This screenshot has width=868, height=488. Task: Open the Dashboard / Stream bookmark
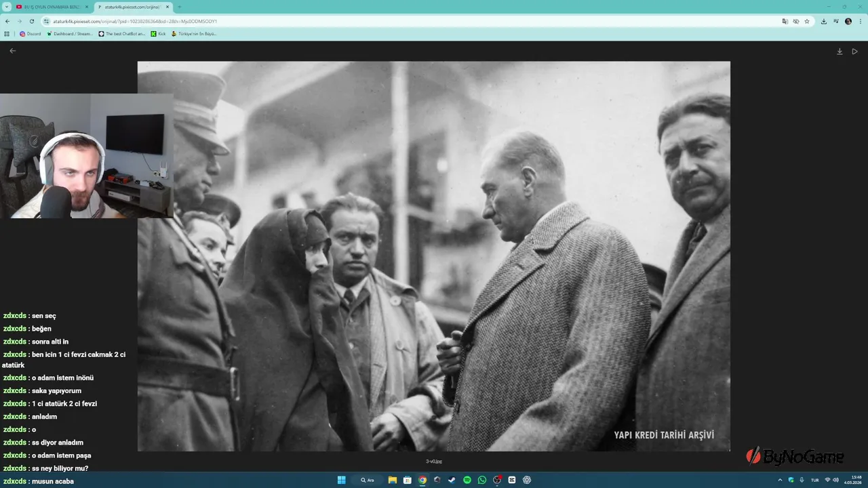tap(70, 33)
